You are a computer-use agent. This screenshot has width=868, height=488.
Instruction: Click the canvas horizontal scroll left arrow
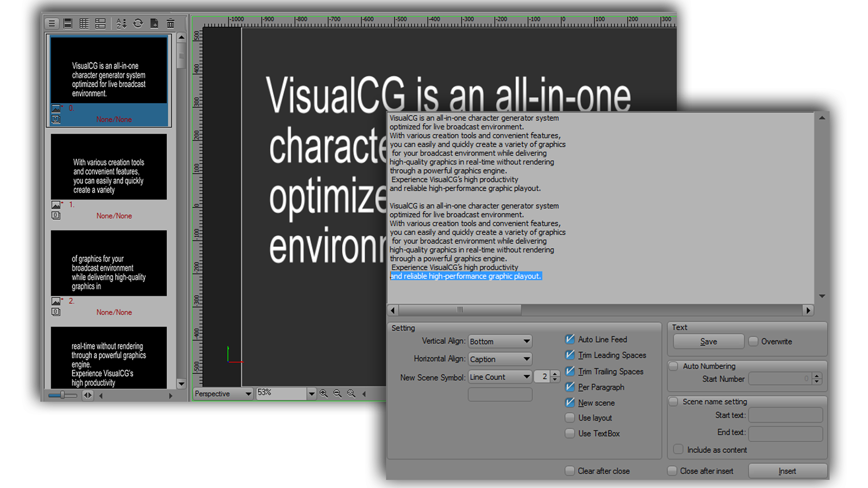[x=364, y=394]
